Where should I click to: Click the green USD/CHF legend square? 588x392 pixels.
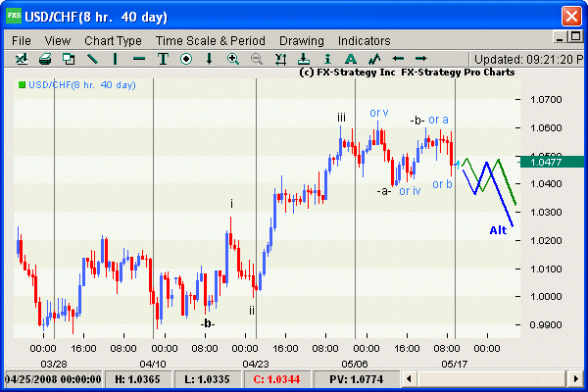click(x=22, y=85)
